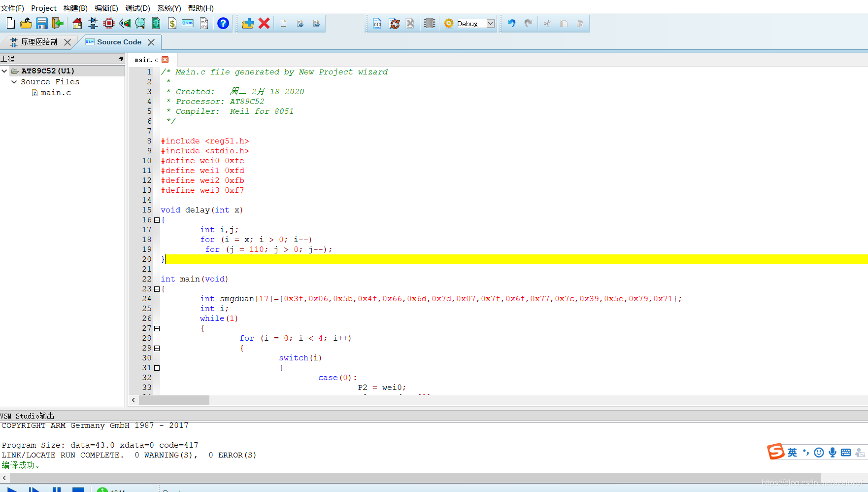Viewport: 868px width, 492px height.
Task: Open Bill of Materials dollar icon
Action: click(172, 23)
